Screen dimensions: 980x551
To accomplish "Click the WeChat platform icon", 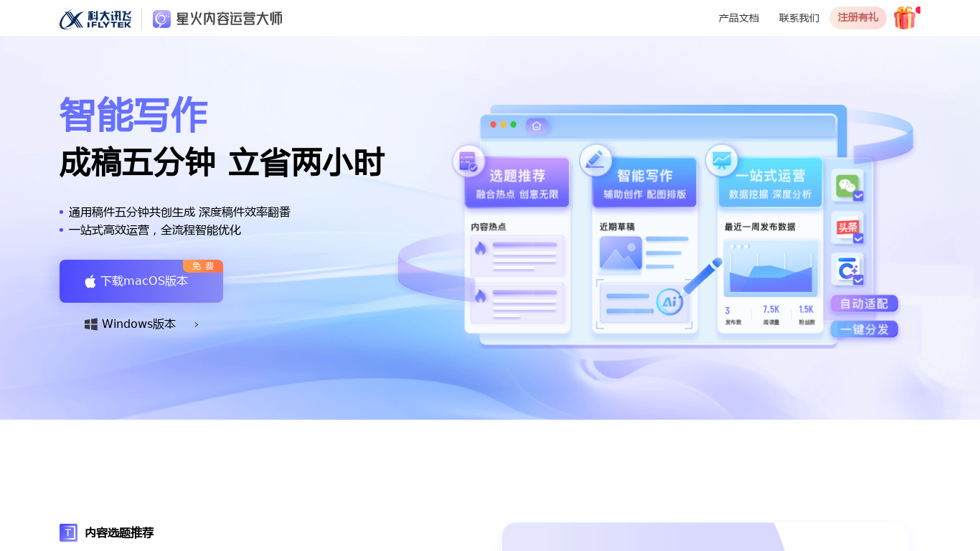I will 846,186.
